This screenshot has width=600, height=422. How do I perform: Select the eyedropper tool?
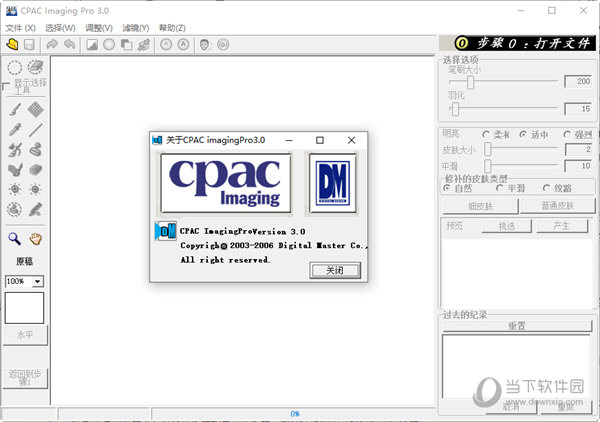pos(15,130)
